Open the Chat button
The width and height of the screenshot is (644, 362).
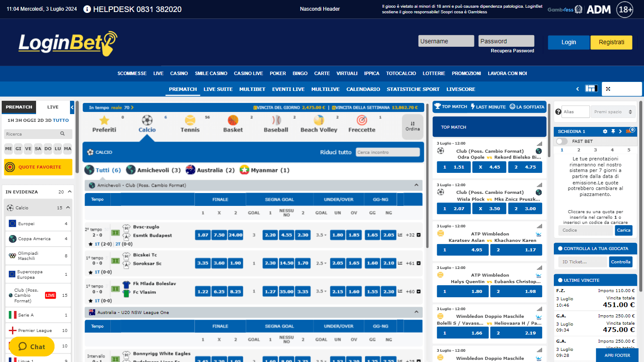[32, 347]
